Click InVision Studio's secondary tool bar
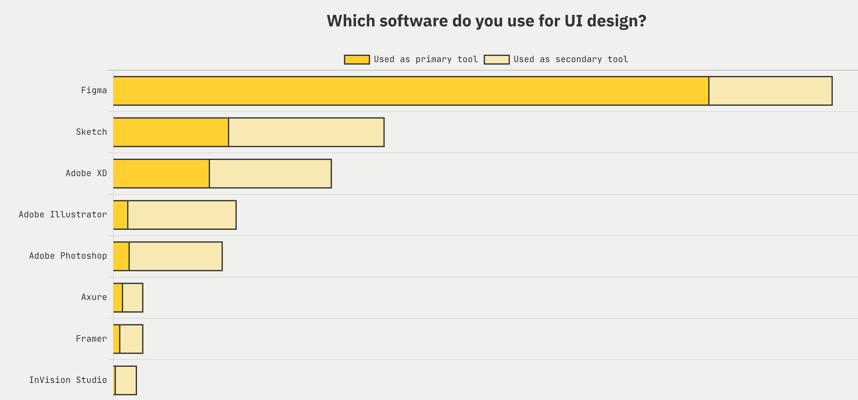This screenshot has width=858, height=400. click(126, 380)
